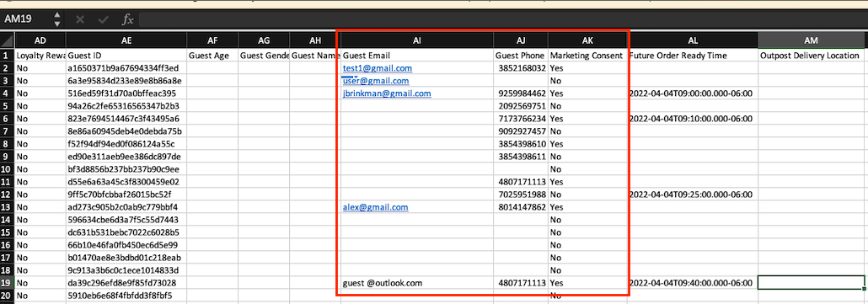Click the formula bar input area
This screenshot has height=304, width=868.
[502, 20]
